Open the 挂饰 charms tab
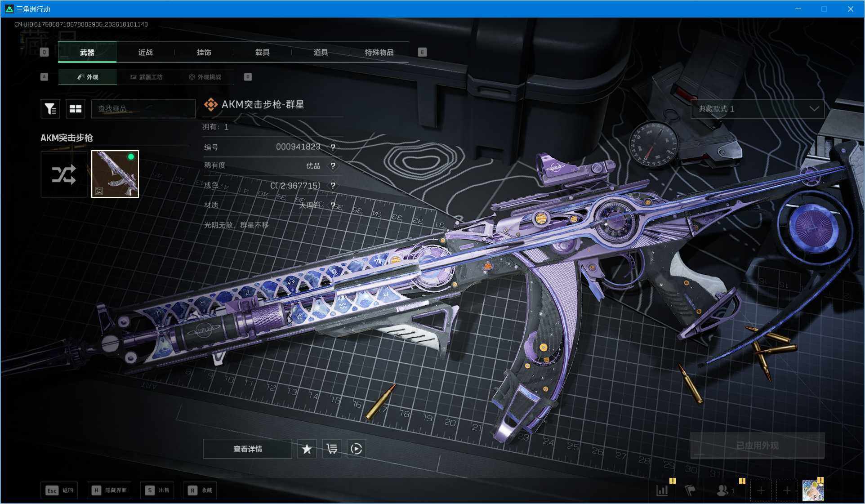 (204, 52)
